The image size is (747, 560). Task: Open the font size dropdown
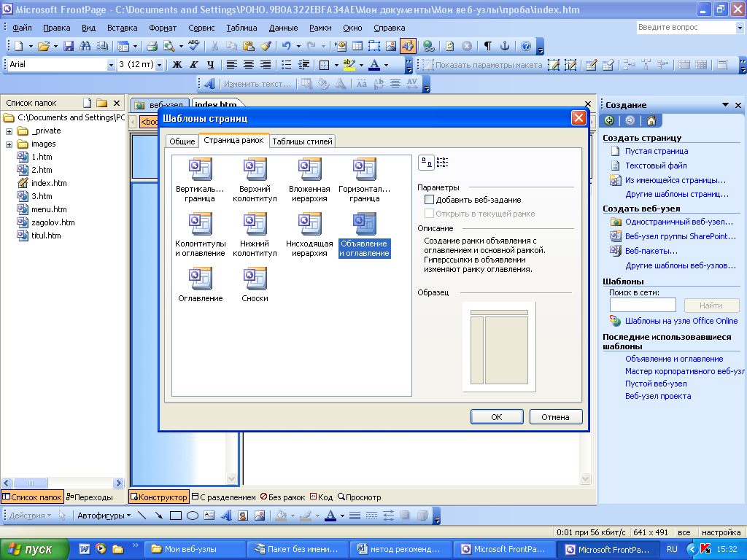coord(160,65)
